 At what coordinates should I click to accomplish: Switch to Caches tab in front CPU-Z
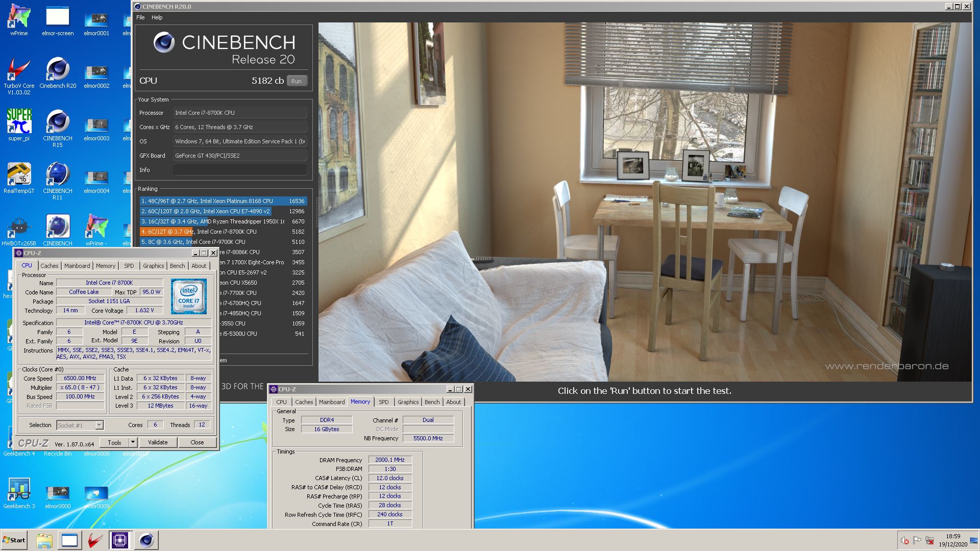[50, 266]
